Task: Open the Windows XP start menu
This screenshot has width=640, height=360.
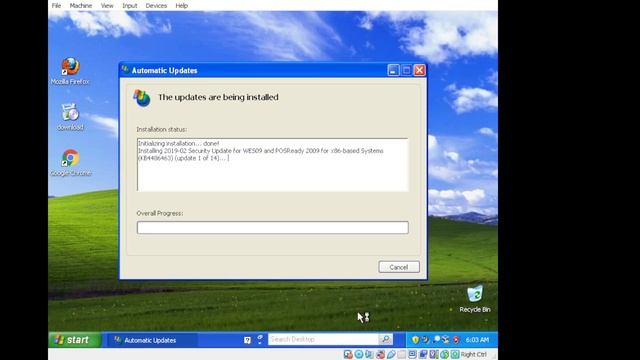Action: click(x=75, y=340)
